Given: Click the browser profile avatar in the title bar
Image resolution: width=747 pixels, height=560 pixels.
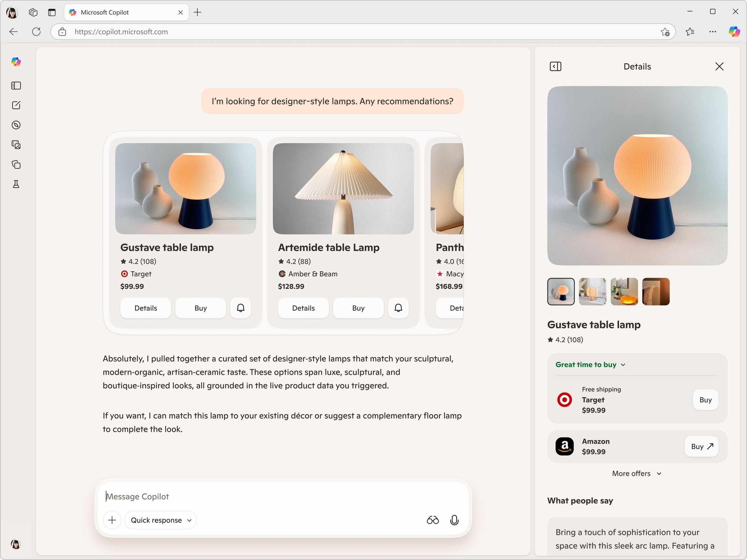Looking at the screenshot, I should (12, 12).
